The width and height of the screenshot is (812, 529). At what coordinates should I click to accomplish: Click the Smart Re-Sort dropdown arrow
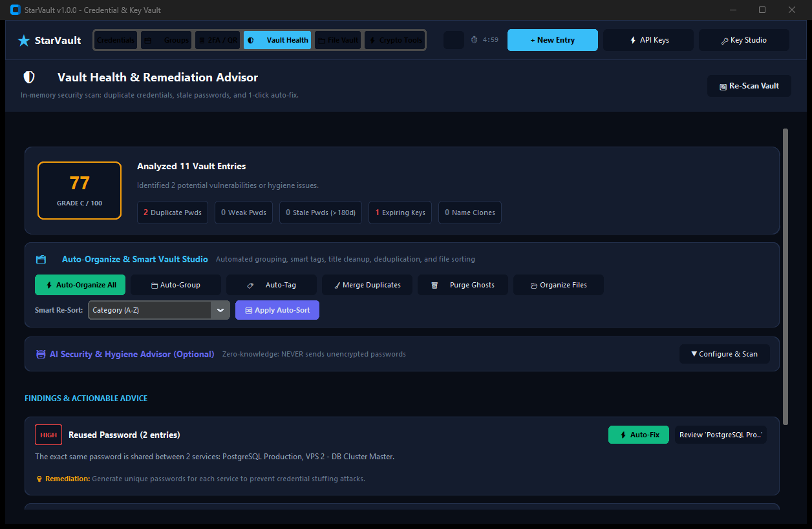[220, 310]
